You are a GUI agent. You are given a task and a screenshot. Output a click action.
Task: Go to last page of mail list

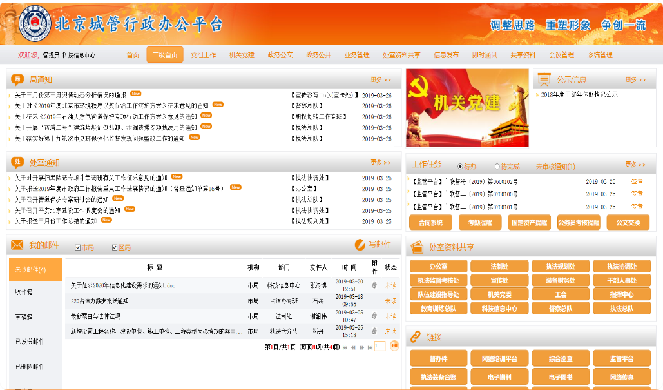point(370,347)
